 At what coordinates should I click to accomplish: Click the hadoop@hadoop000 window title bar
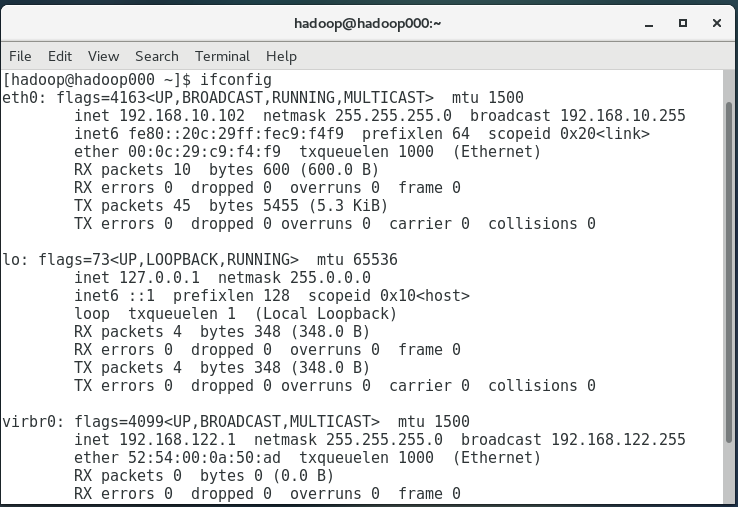point(368,23)
